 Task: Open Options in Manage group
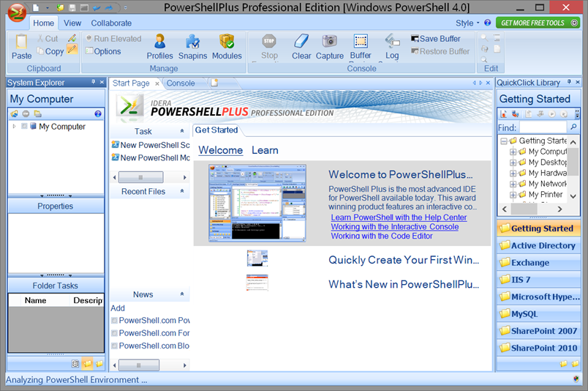coord(103,51)
